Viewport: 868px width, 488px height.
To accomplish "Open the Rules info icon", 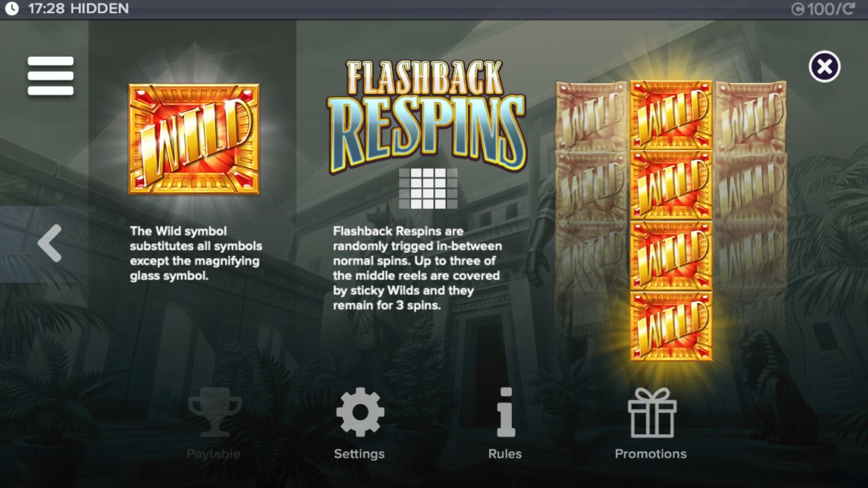I will coord(505,412).
